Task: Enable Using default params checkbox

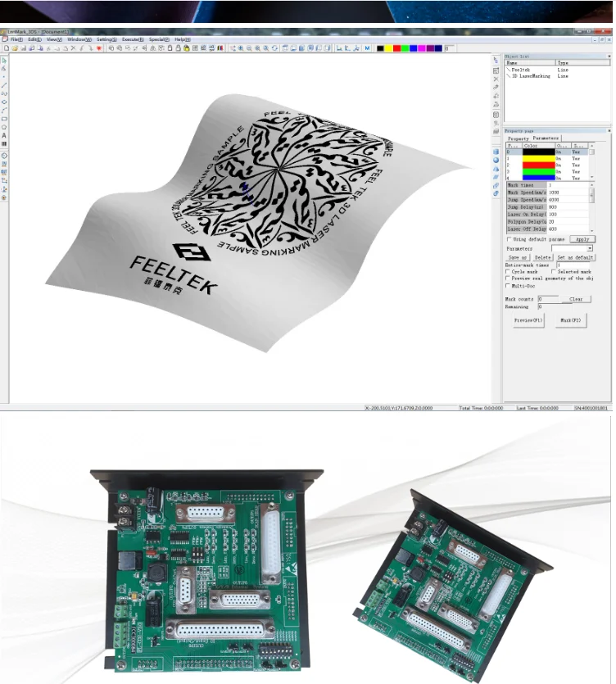Action: tap(509, 239)
